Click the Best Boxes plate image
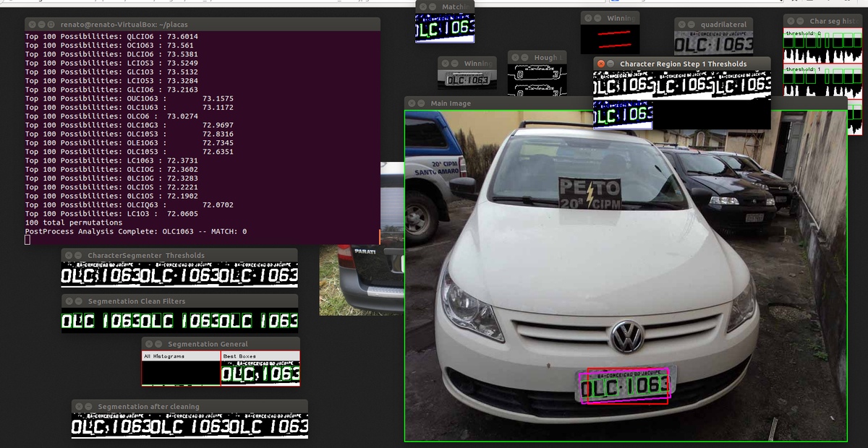868x448 pixels. 260,374
